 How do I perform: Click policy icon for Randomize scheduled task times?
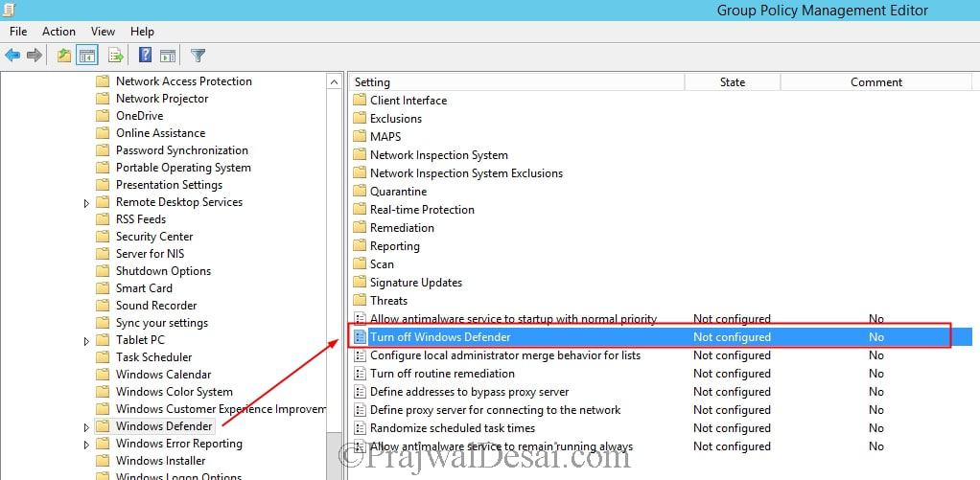[360, 428]
